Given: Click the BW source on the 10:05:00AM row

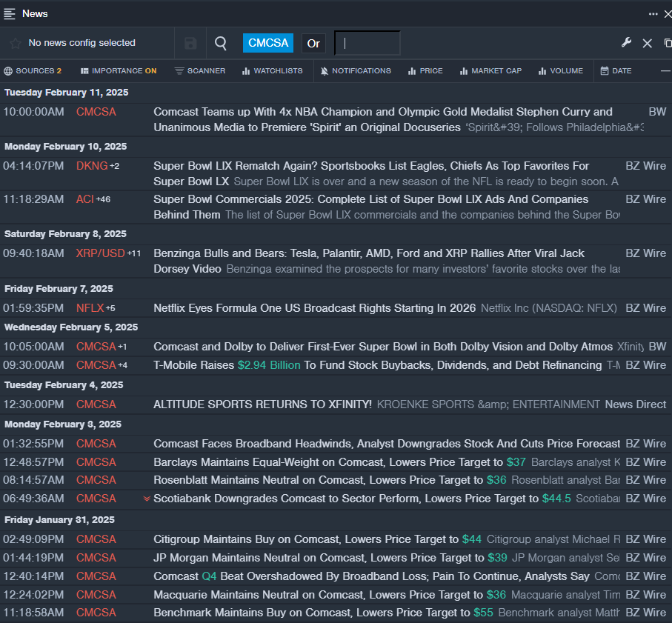Looking at the screenshot, I should pos(657,347).
